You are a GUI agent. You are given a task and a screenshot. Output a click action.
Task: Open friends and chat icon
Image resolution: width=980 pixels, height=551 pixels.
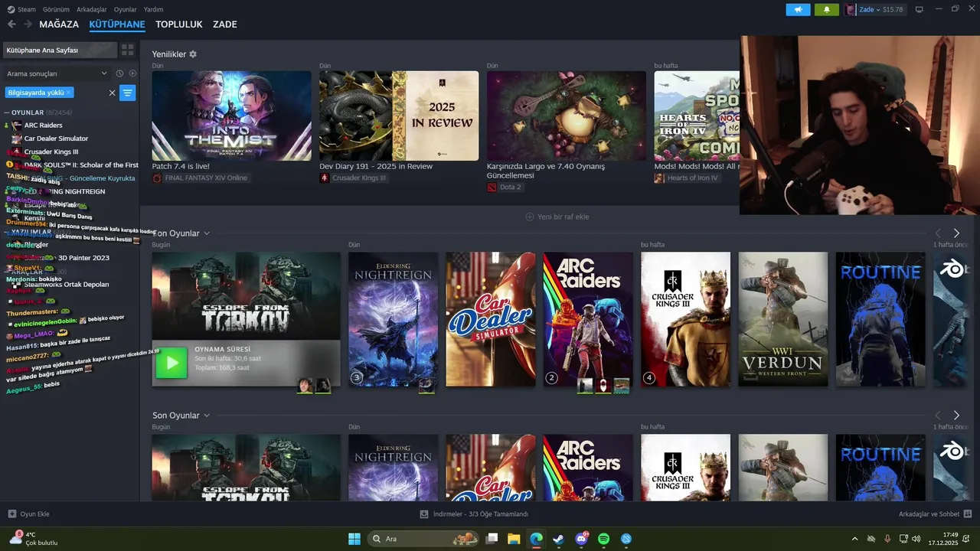coord(968,514)
